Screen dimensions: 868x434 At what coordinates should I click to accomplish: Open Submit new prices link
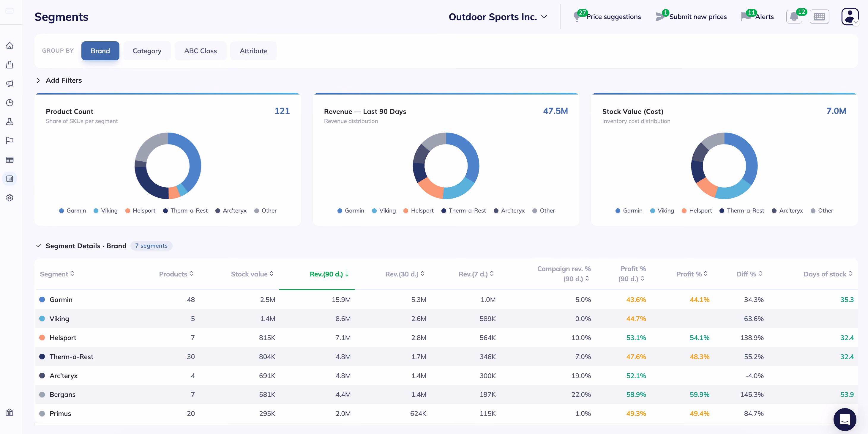point(698,17)
